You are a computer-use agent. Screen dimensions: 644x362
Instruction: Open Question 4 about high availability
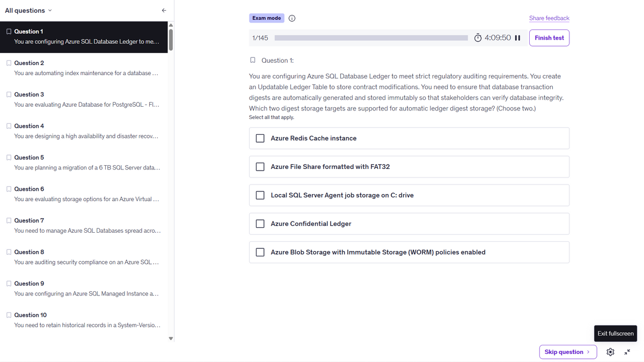pos(84,131)
